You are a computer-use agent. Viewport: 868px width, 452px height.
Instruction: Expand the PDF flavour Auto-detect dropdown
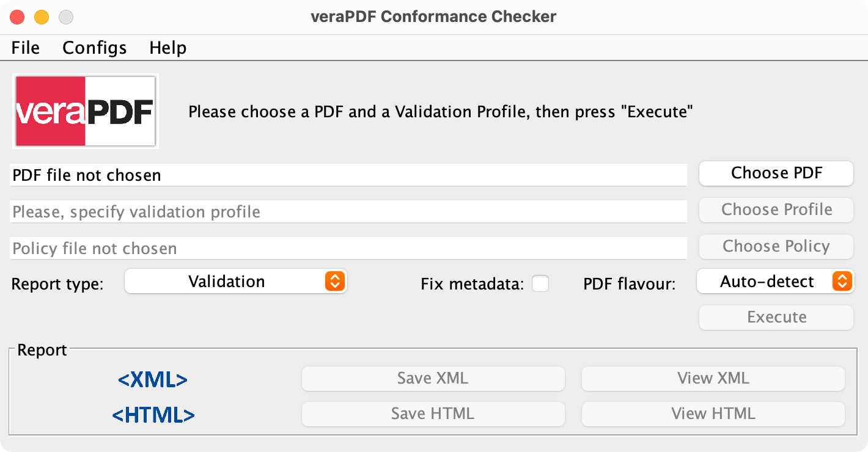pyautogui.click(x=776, y=282)
